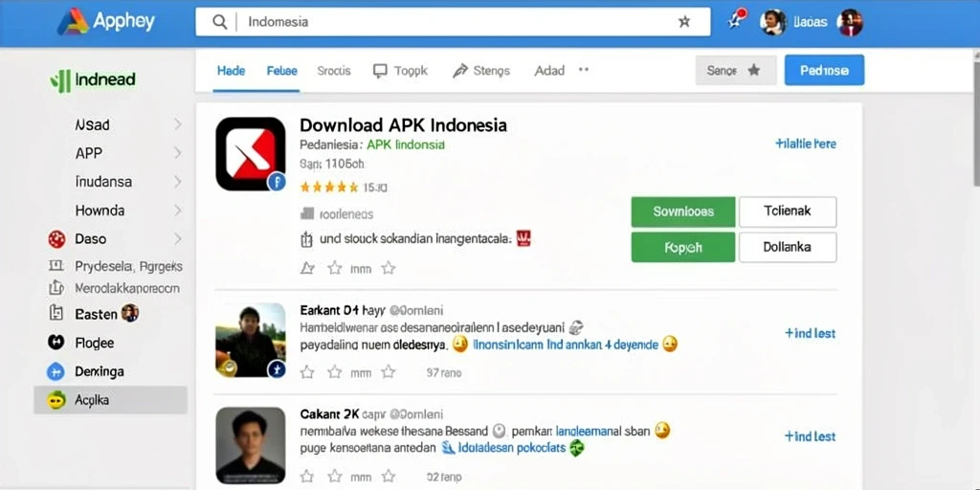This screenshot has height=490, width=980.
Task: Click the Stengs pencil icon
Action: pos(460,71)
